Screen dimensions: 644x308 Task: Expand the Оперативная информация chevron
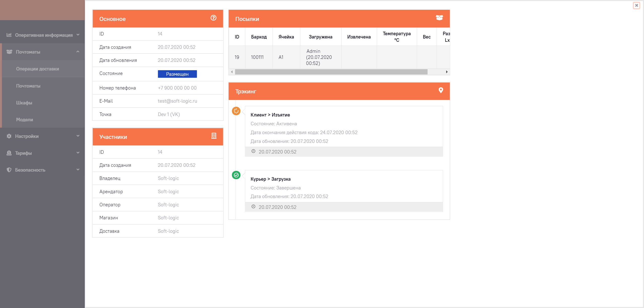(x=78, y=35)
